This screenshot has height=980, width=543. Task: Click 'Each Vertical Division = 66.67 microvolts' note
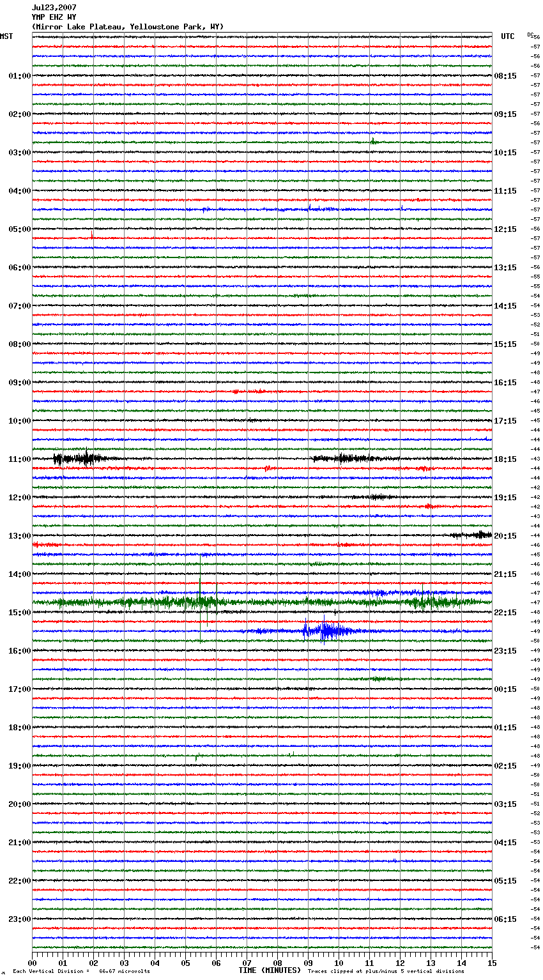click(x=81, y=972)
